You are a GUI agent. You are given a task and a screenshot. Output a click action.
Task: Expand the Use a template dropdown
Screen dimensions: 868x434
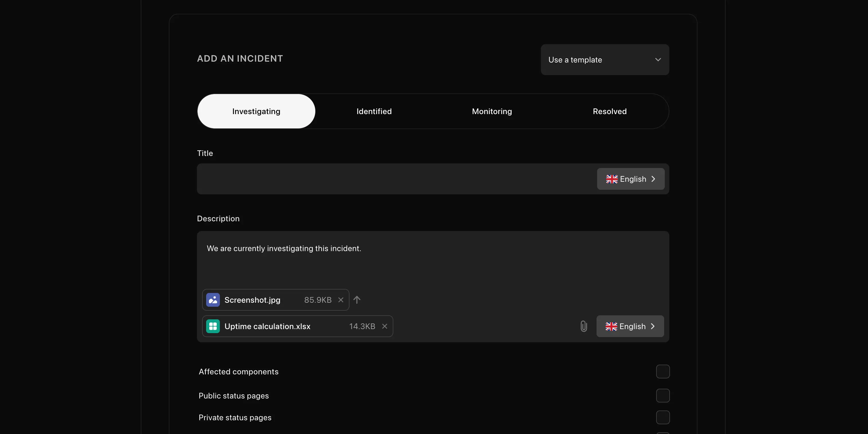[x=605, y=59]
